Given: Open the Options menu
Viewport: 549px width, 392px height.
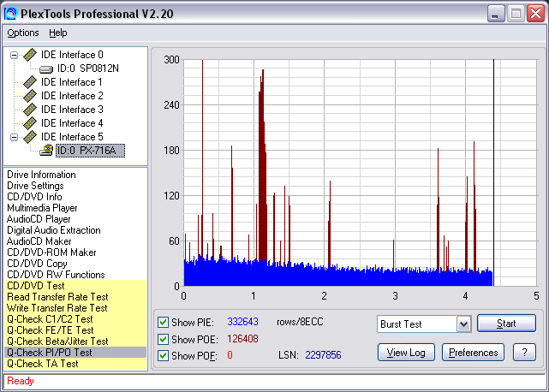Looking at the screenshot, I should (x=23, y=33).
